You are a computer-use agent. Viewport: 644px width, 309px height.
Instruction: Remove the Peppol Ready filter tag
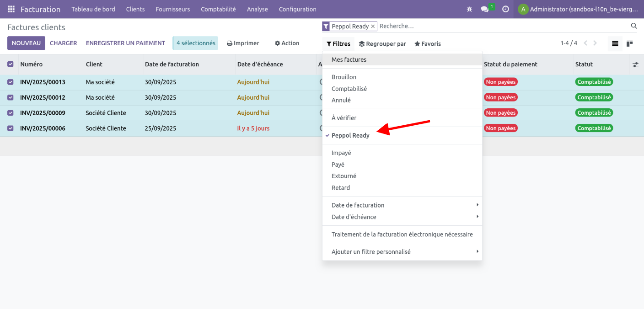(x=373, y=27)
